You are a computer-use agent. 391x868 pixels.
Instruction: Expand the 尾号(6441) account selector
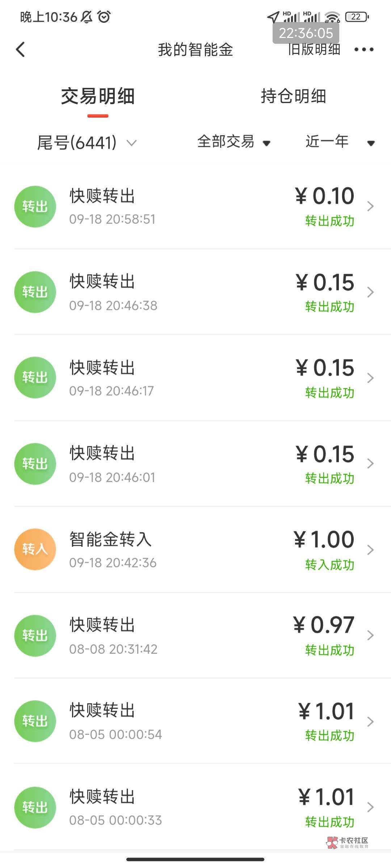pos(87,142)
